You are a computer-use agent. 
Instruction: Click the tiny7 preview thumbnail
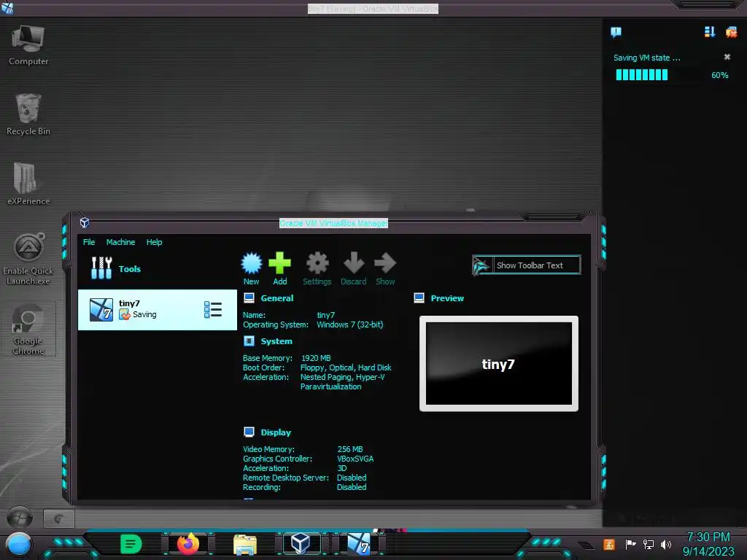tap(498, 363)
